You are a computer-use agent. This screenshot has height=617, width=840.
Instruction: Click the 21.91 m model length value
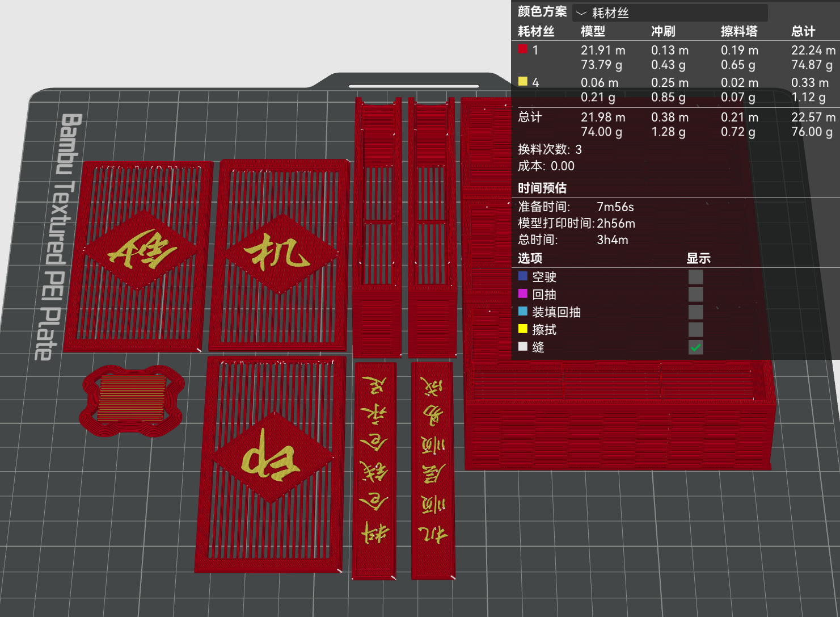click(x=603, y=50)
